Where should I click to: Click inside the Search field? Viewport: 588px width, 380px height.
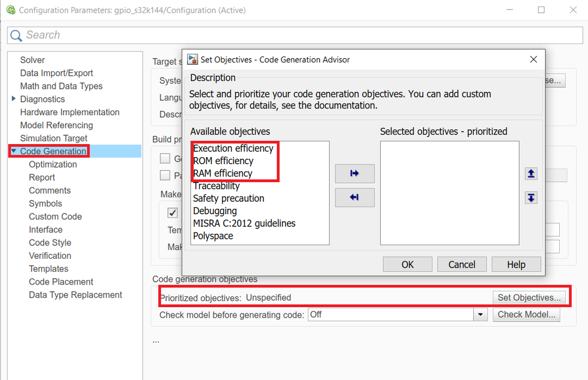pyautogui.click(x=295, y=35)
